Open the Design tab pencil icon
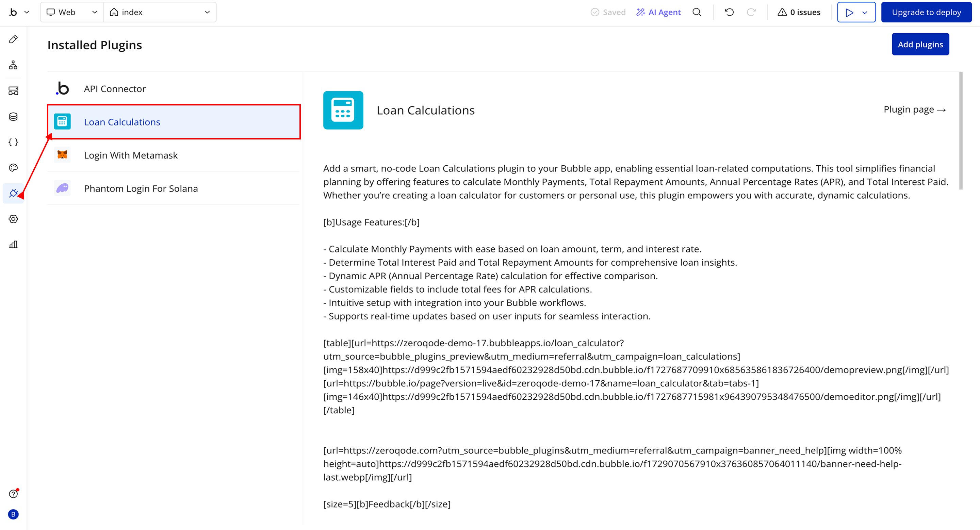The width and height of the screenshot is (980, 530). [13, 39]
